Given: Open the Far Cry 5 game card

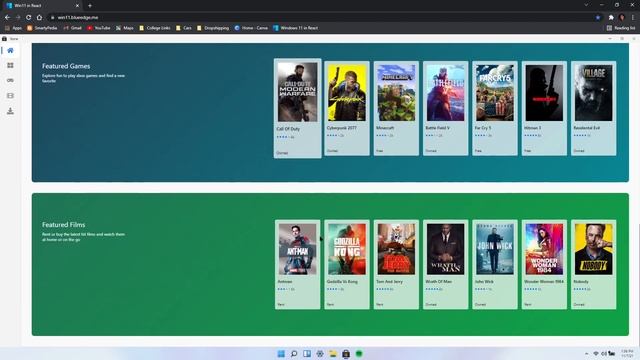Looking at the screenshot, I should pos(495,108).
